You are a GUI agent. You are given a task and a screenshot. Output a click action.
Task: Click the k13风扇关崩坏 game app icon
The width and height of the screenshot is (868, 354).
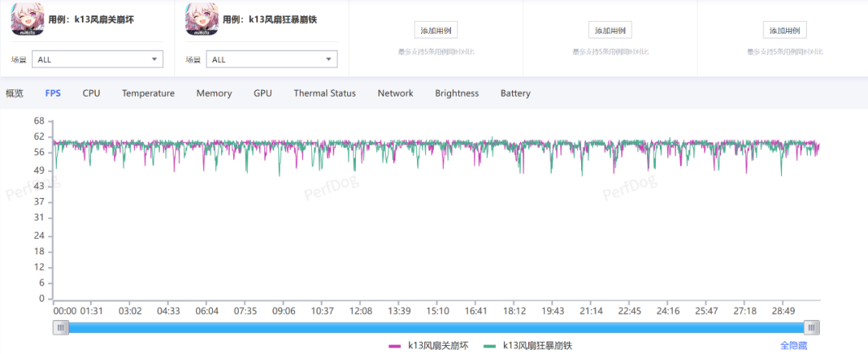point(28,19)
